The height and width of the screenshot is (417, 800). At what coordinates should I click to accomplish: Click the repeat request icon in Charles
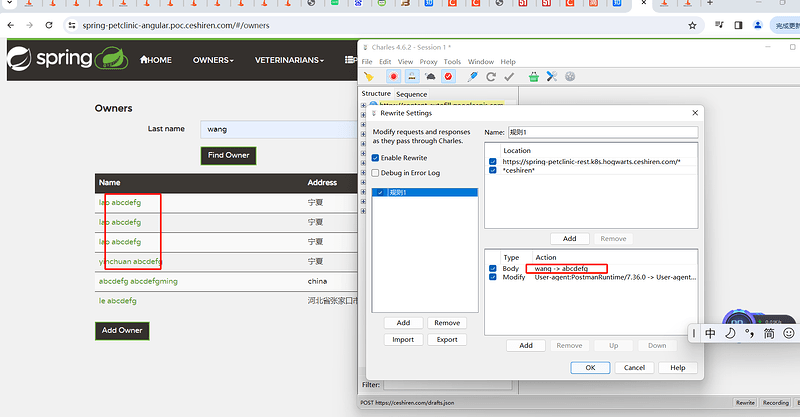pos(491,77)
